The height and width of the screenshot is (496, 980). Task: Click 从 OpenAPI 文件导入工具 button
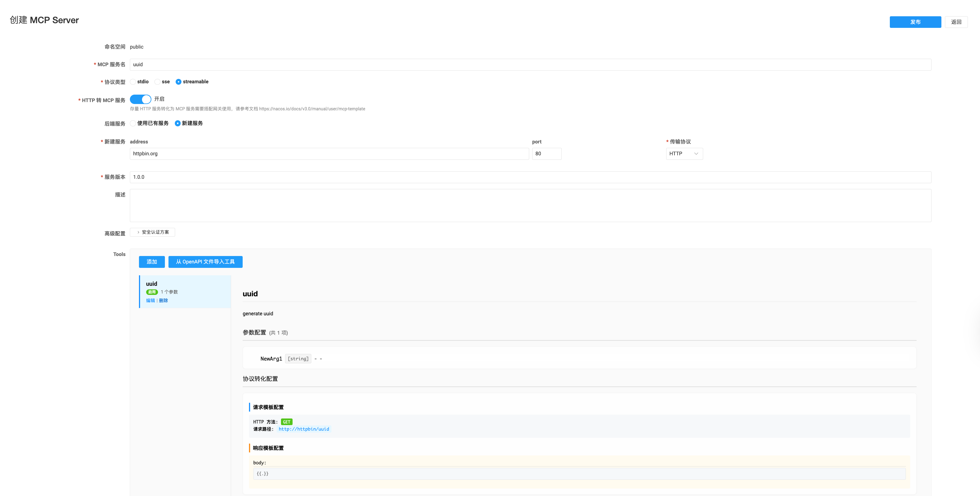point(205,262)
